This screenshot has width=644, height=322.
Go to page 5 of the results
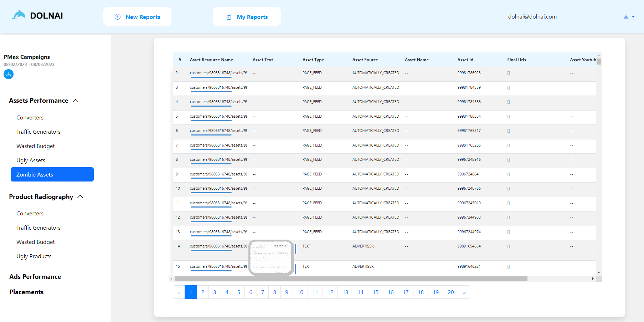pyautogui.click(x=239, y=292)
